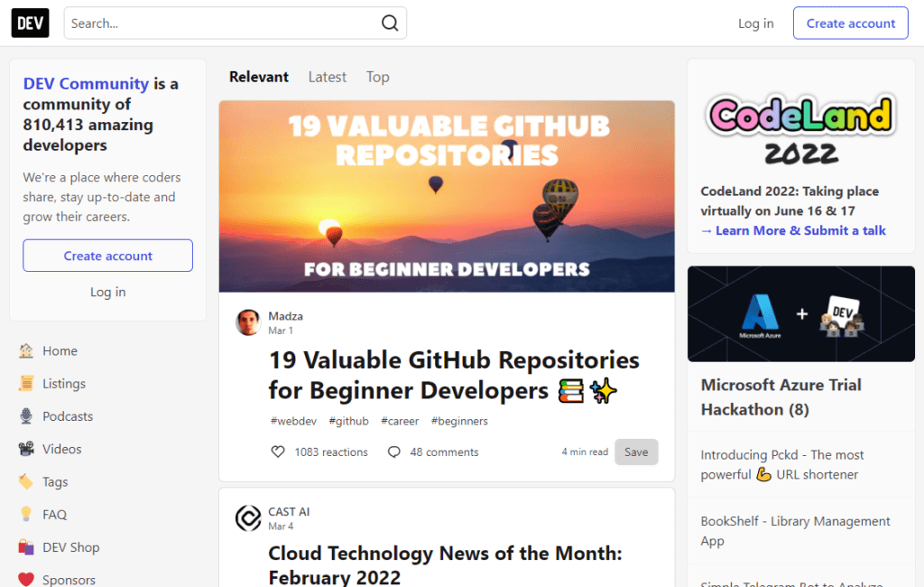Viewport: 924px width, 587px height.
Task: Open the Microsoft Azure hackathon banner image
Action: [x=801, y=314]
